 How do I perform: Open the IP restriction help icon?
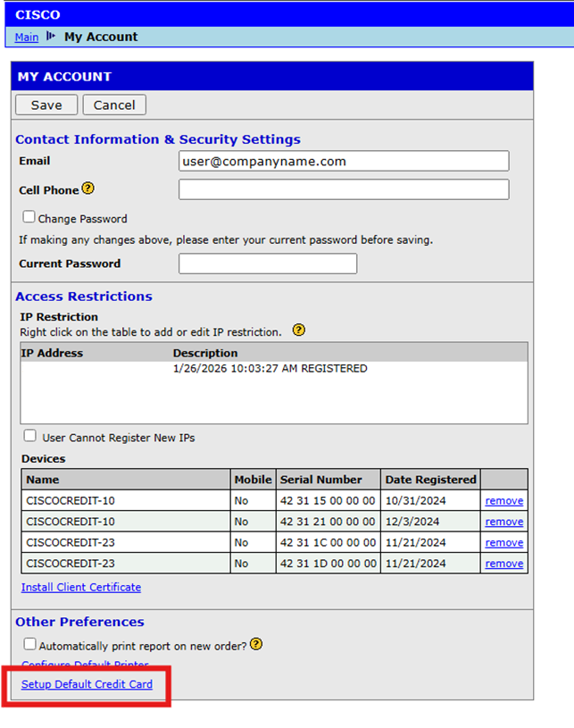pyautogui.click(x=299, y=331)
